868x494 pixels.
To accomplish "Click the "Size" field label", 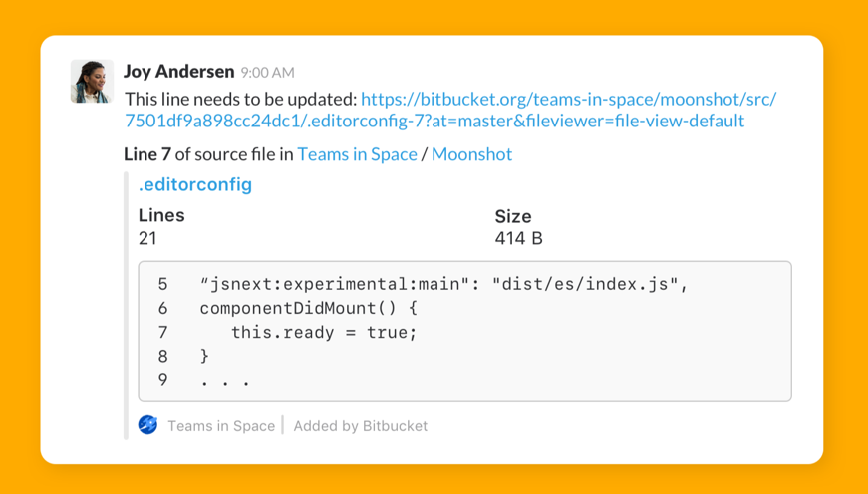I will point(513,216).
